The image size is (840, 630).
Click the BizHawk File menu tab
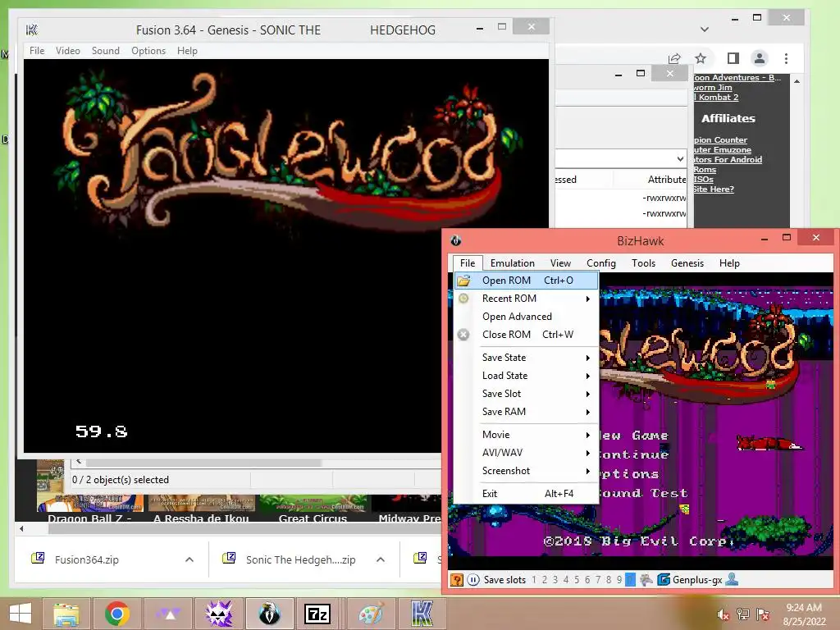[x=467, y=263]
